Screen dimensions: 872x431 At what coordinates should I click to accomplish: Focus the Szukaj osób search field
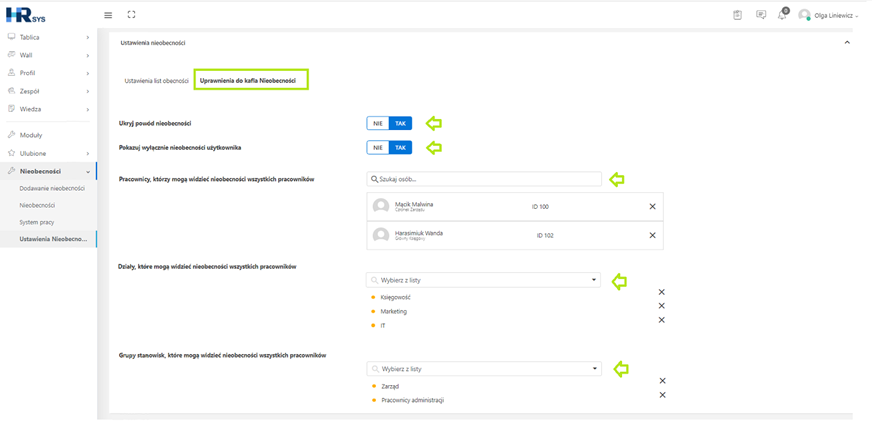484,179
